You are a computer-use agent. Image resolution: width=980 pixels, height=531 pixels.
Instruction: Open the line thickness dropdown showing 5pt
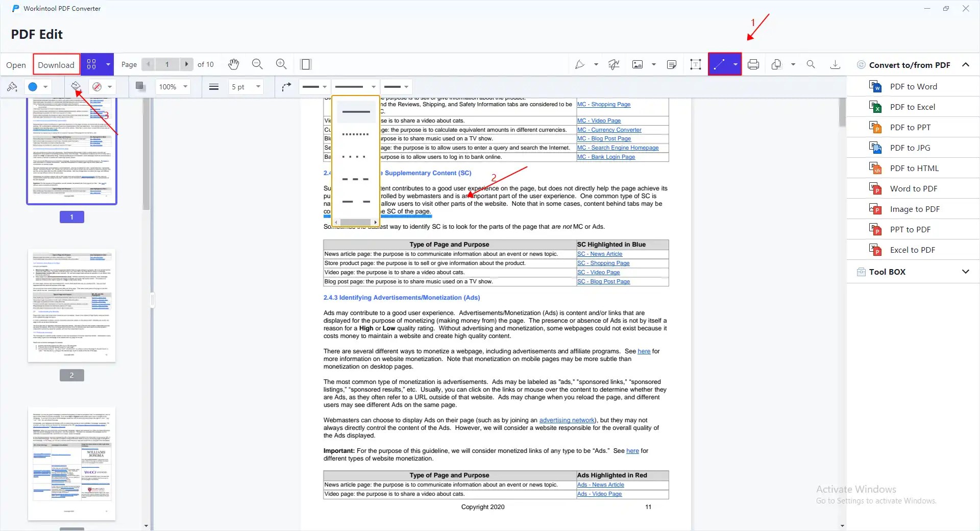tap(246, 87)
